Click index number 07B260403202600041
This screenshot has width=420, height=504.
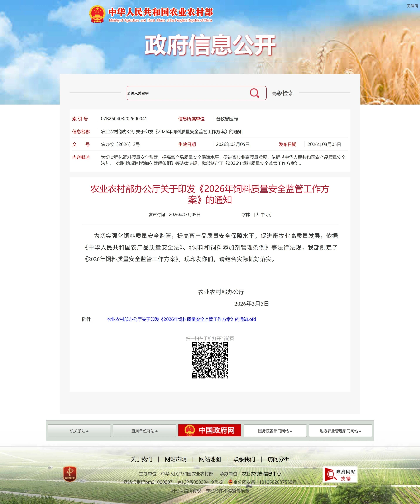[124, 119]
